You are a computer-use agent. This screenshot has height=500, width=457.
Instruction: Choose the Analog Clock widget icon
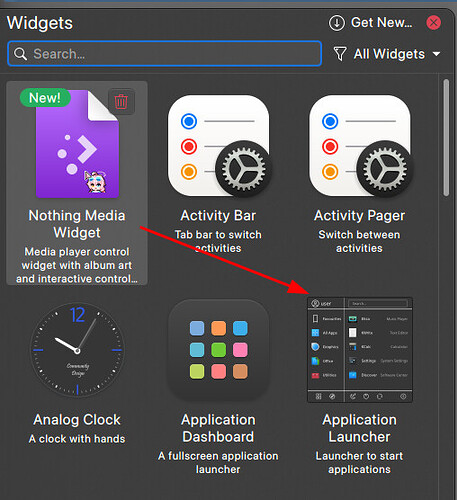(x=77, y=350)
